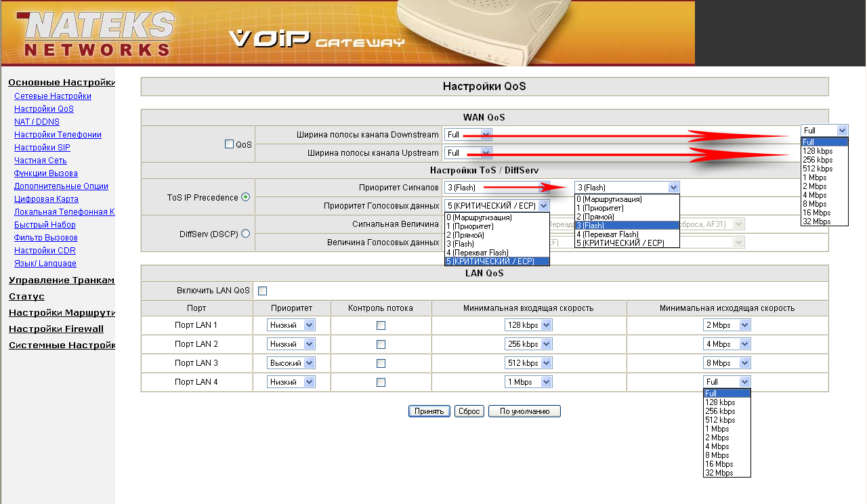Click the По умолчанию button
The image size is (867, 504).
(x=524, y=411)
